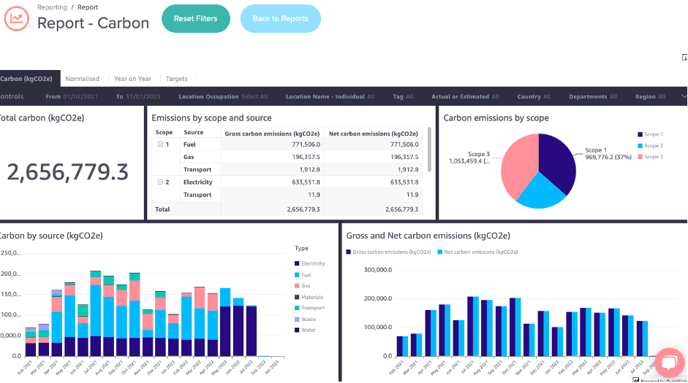Click the light blue Scope 2 pie slice
Viewport: 688px width, 383px height.
click(541, 193)
